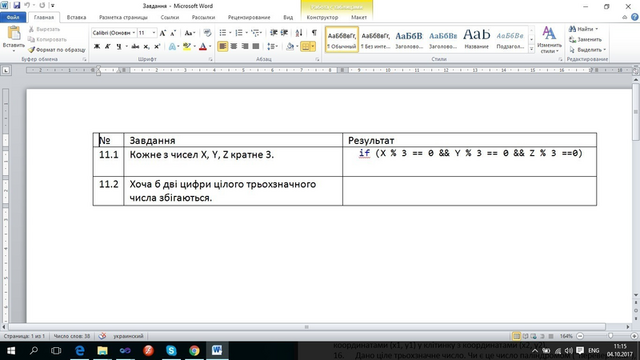Click the Заменить replace button
The width and height of the screenshot is (640, 360).
[x=586, y=40]
